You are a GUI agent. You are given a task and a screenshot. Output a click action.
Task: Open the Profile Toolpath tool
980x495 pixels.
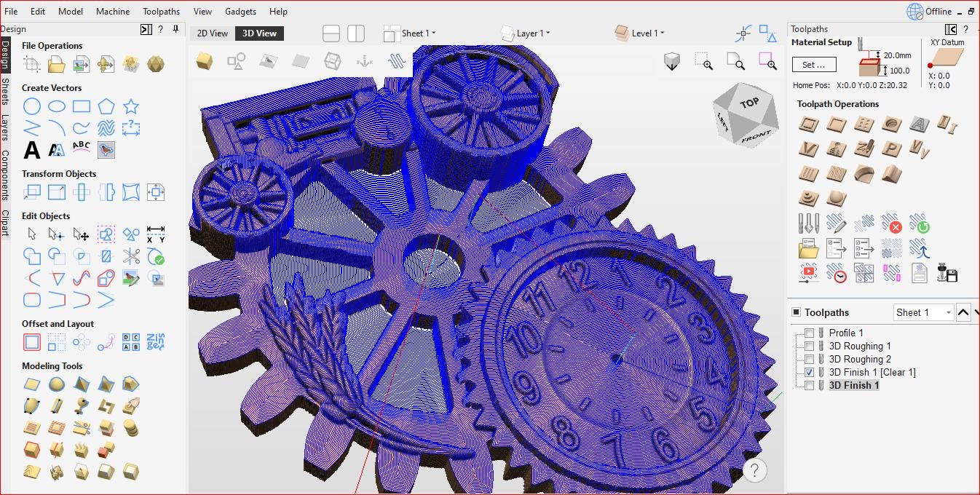click(808, 124)
